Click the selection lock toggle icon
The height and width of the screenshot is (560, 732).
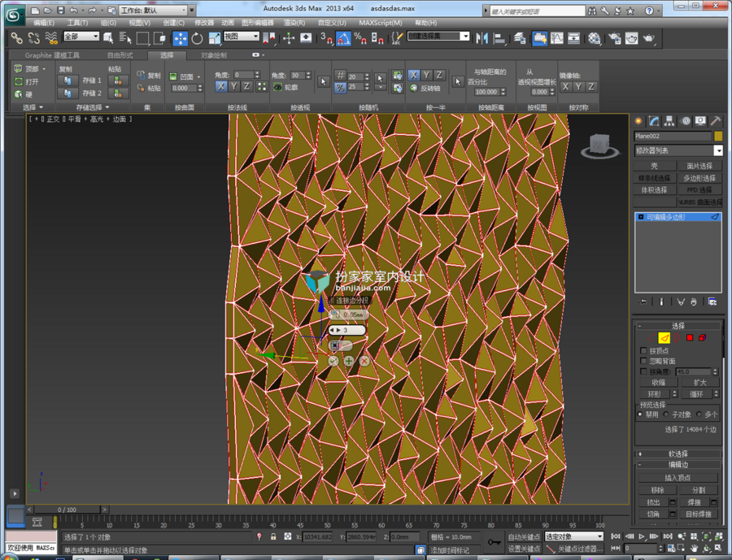click(273, 536)
